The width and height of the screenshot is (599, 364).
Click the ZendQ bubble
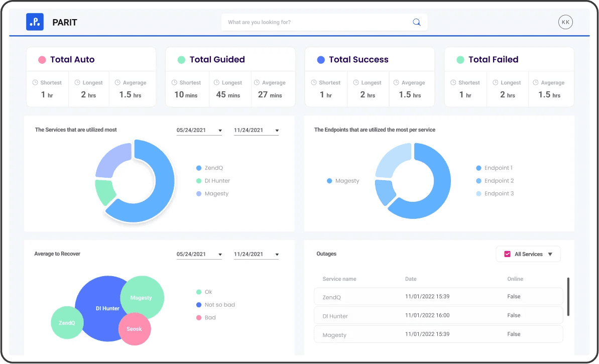(x=67, y=323)
